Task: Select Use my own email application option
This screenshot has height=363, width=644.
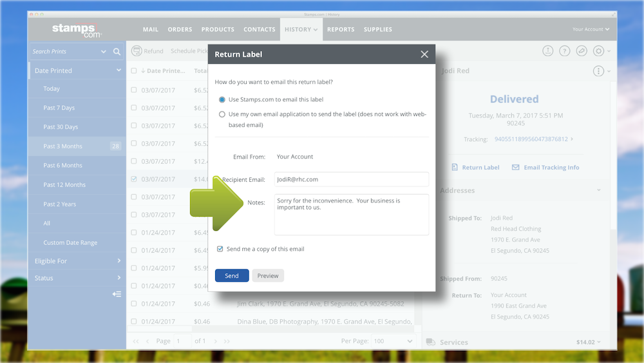Action: click(x=222, y=114)
